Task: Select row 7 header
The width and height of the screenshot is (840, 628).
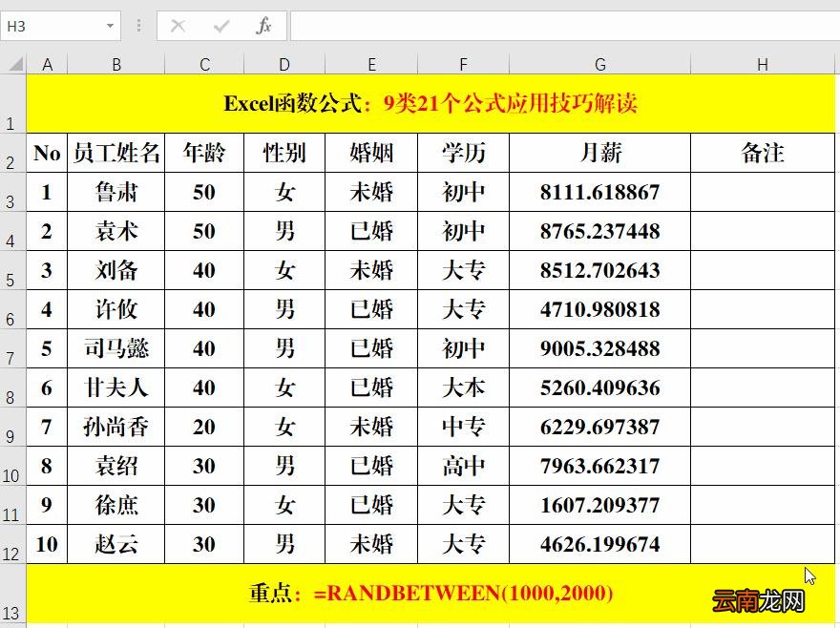Action: coord(12,348)
